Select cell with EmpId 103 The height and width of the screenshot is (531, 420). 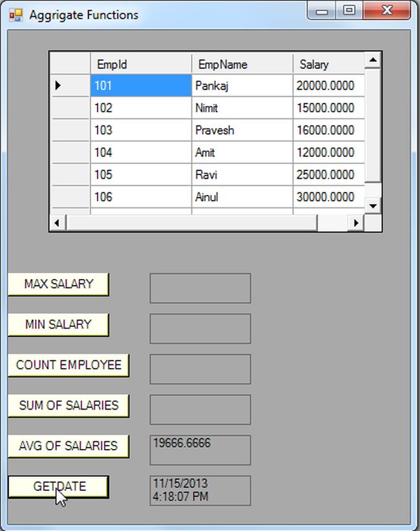tap(141, 130)
